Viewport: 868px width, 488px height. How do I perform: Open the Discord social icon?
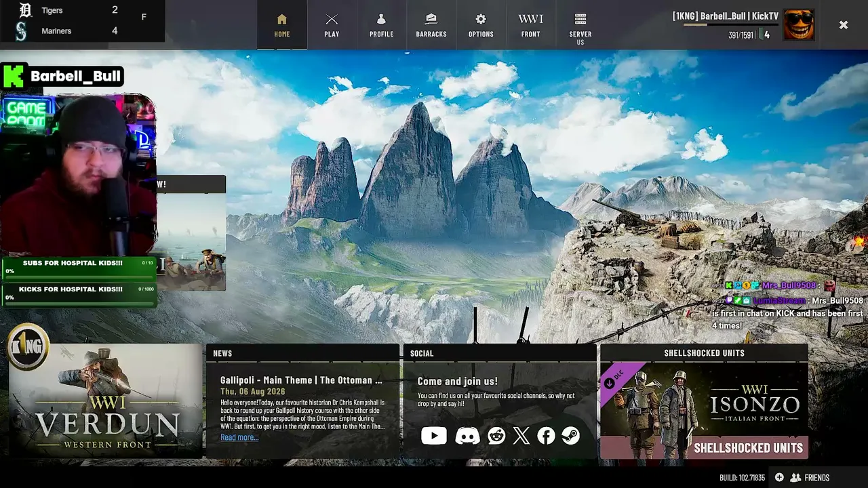467,436
